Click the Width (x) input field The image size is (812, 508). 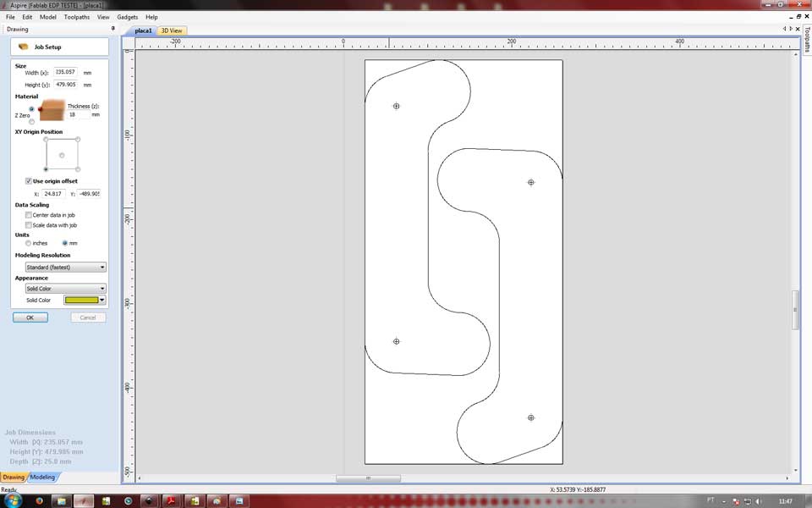[65, 73]
